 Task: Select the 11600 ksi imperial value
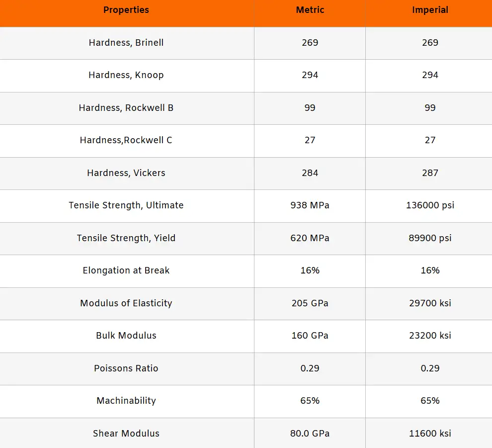click(x=430, y=434)
